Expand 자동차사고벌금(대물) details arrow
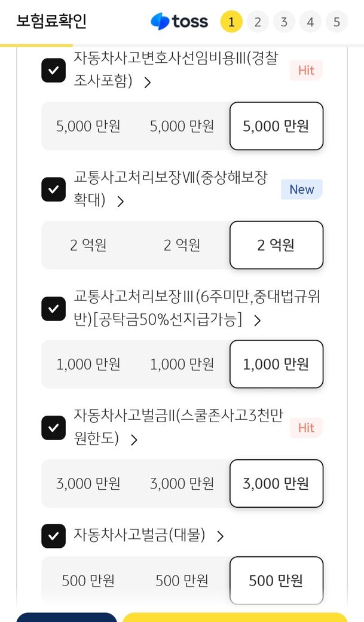Image resolution: width=364 pixels, height=622 pixels. tap(220, 536)
